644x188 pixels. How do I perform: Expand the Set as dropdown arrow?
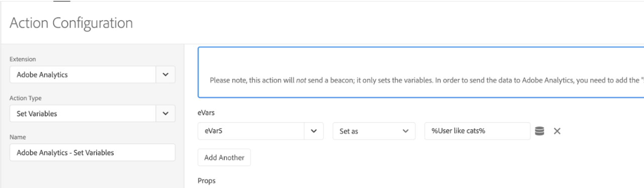pos(406,131)
